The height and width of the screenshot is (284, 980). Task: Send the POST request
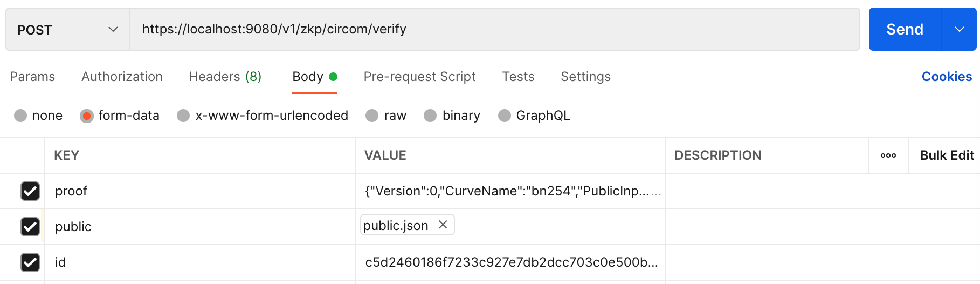905,29
